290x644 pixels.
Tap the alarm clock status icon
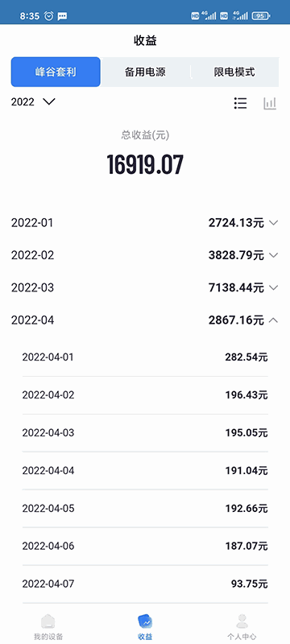coord(49,16)
